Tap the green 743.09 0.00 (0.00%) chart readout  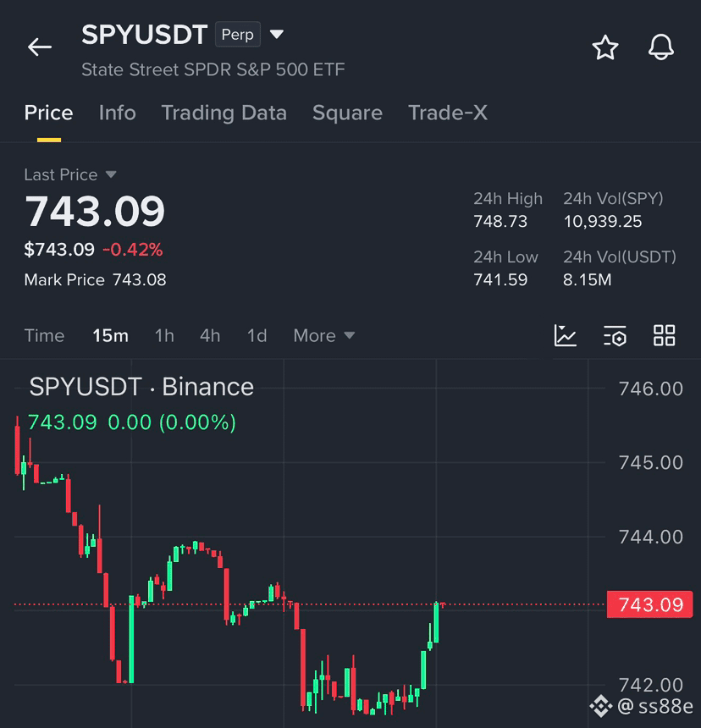click(x=132, y=422)
